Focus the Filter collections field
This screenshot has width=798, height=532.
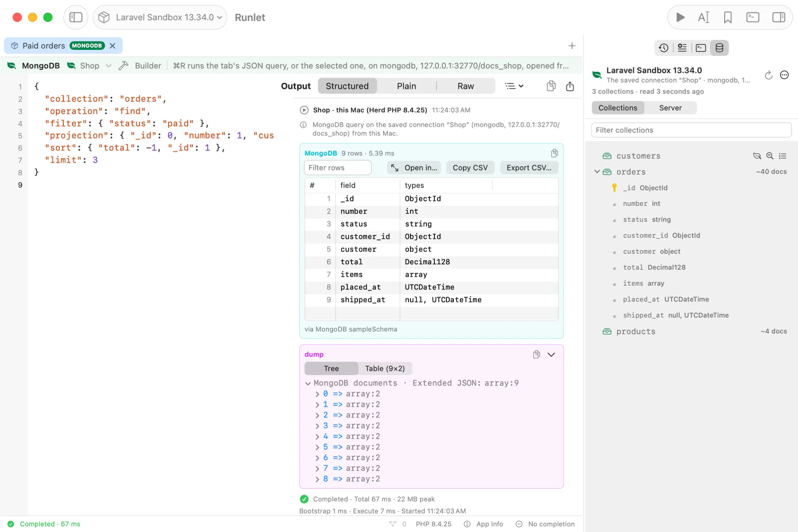[x=691, y=130]
